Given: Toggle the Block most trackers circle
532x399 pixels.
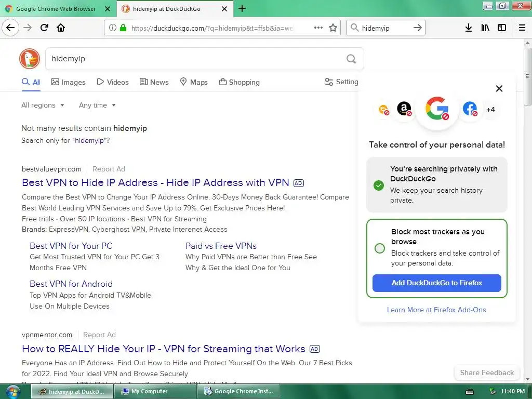Looking at the screenshot, I should 380,248.
